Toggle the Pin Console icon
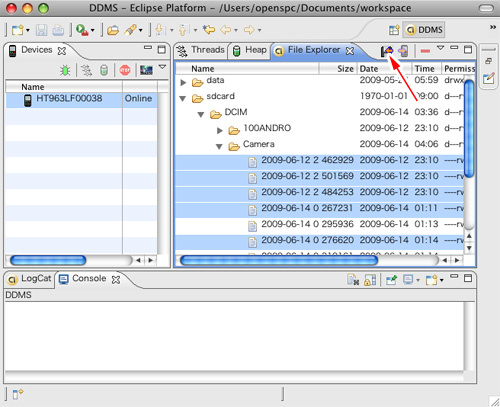Screen dimensions: 500x407 [x=391, y=280]
